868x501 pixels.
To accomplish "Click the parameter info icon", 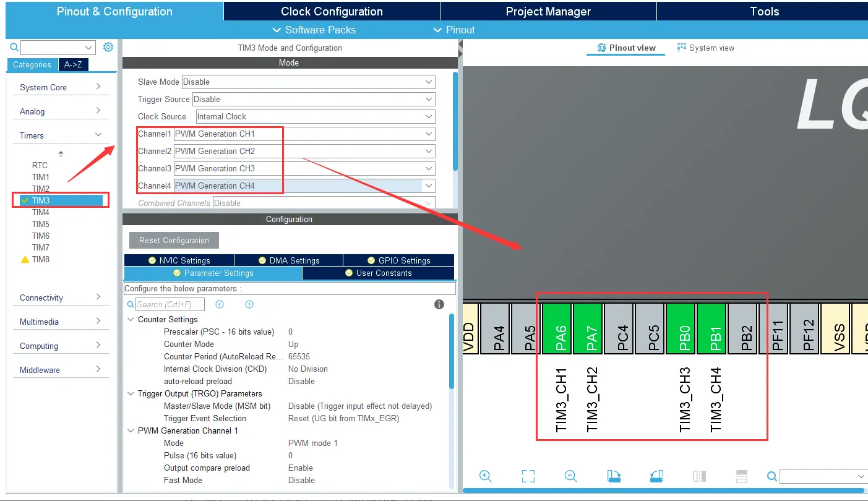I will click(439, 304).
